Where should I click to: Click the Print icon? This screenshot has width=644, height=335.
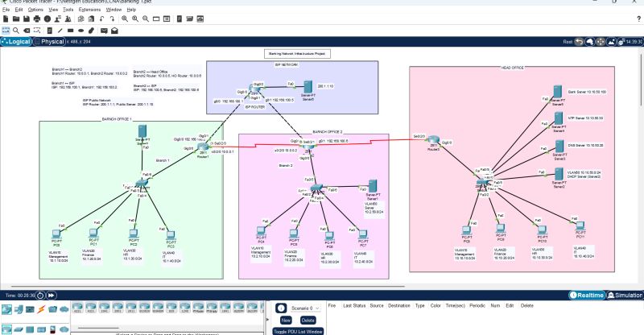coord(37,19)
